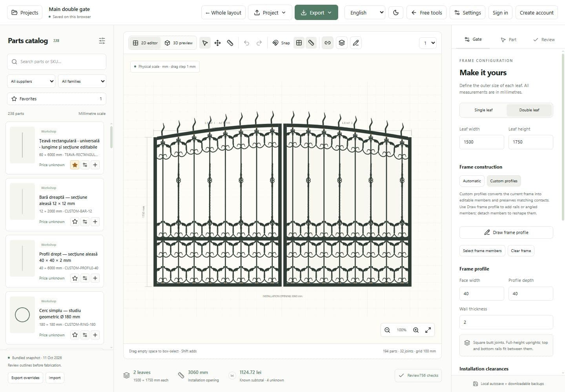
Task: Open parts catalog filter options
Action: pyautogui.click(x=102, y=41)
